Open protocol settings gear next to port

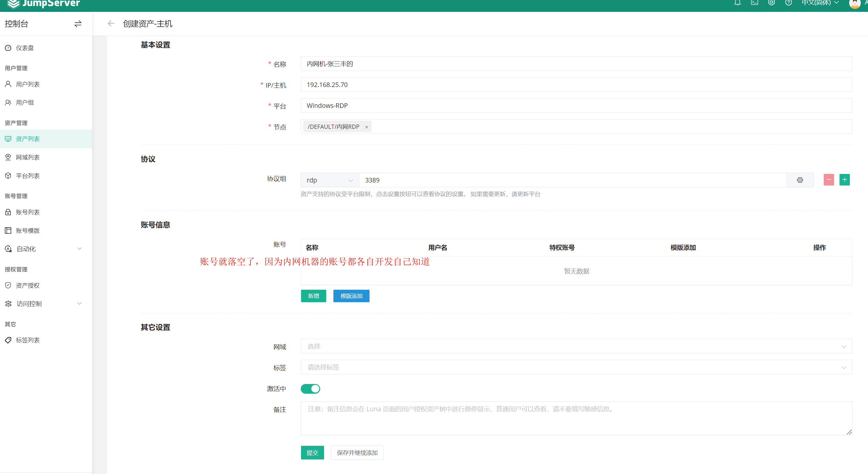tap(800, 180)
